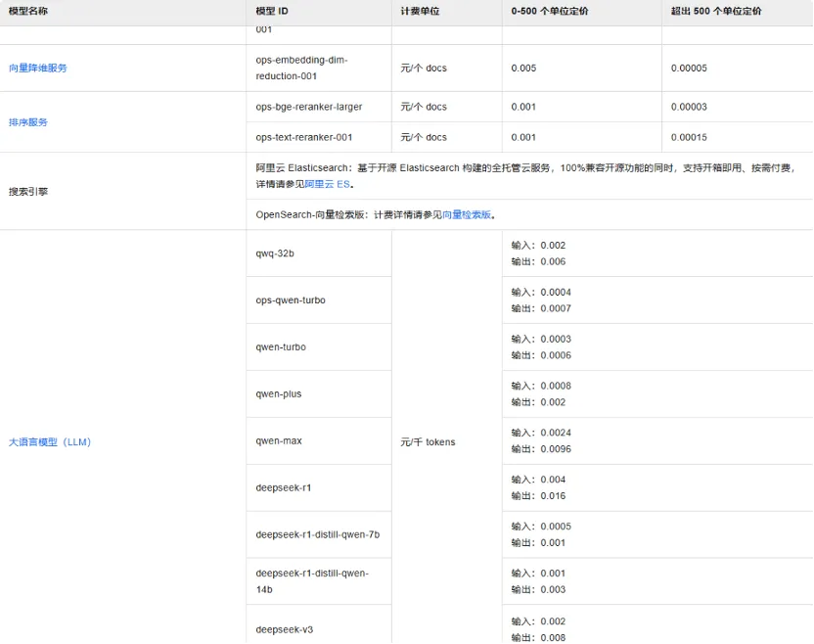
Task: Click the 搜索引擎 row label
Action: pyautogui.click(x=28, y=192)
